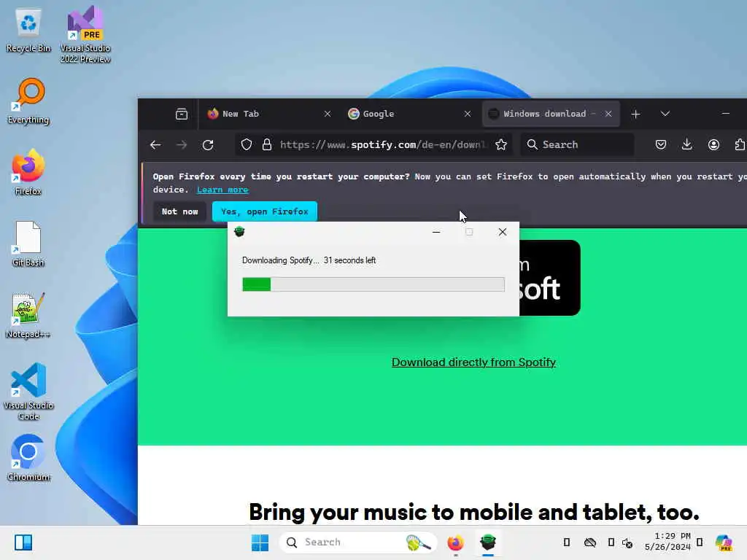Click the Spotify installer window icon
Viewport: 747px width, 560px height.
point(239,232)
